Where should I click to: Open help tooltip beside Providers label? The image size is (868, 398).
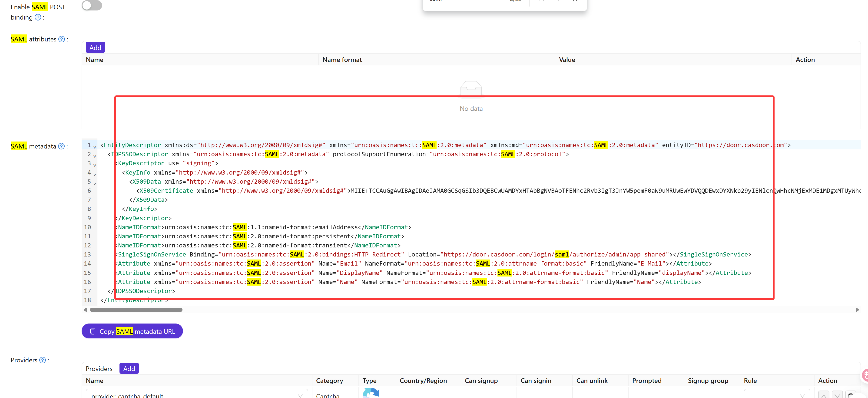[43, 360]
